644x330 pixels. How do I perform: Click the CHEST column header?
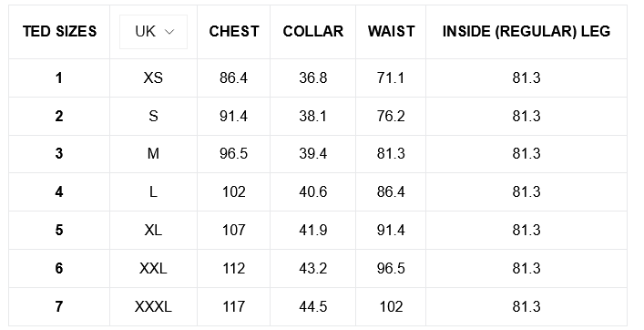coord(234,31)
